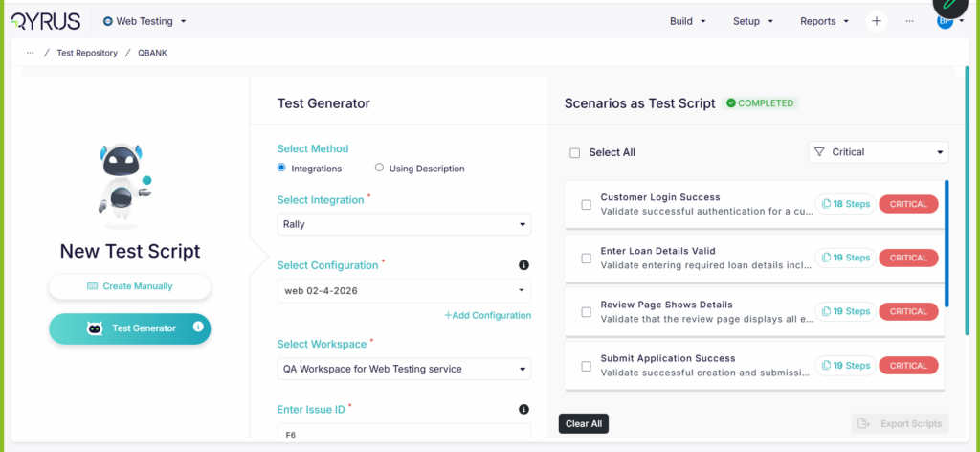Click the Clear All button

tap(584, 424)
